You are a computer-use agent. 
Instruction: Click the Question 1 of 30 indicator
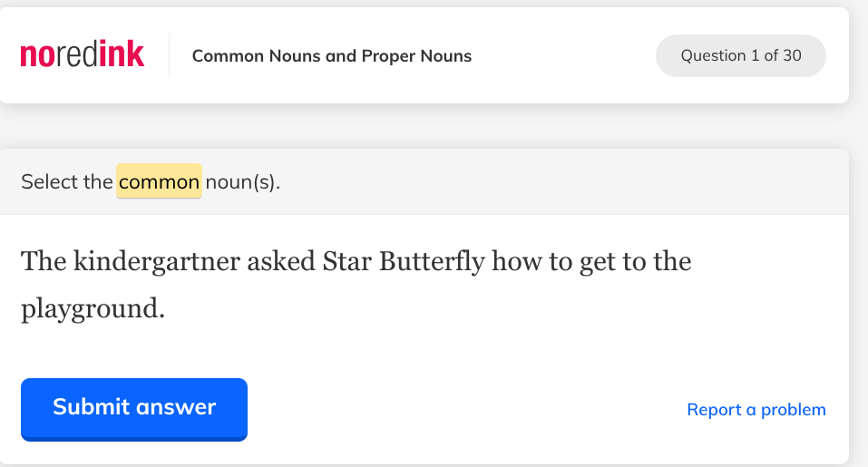[x=740, y=55]
